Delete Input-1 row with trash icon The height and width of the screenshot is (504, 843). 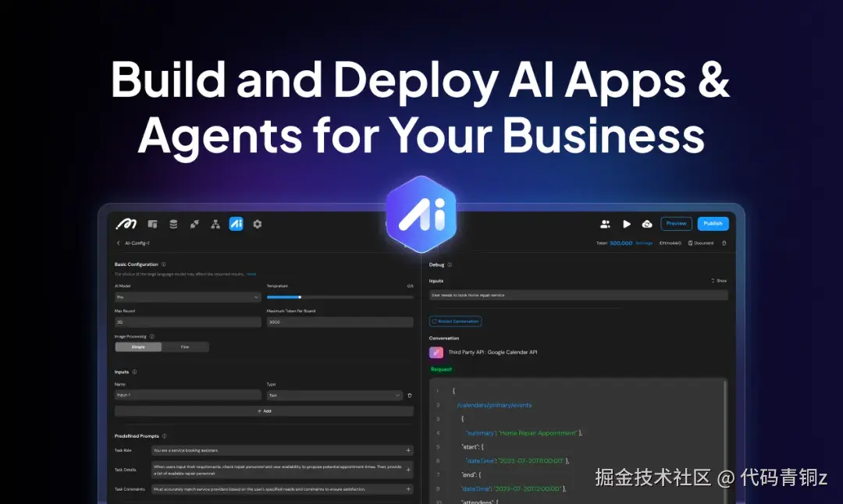click(x=410, y=396)
